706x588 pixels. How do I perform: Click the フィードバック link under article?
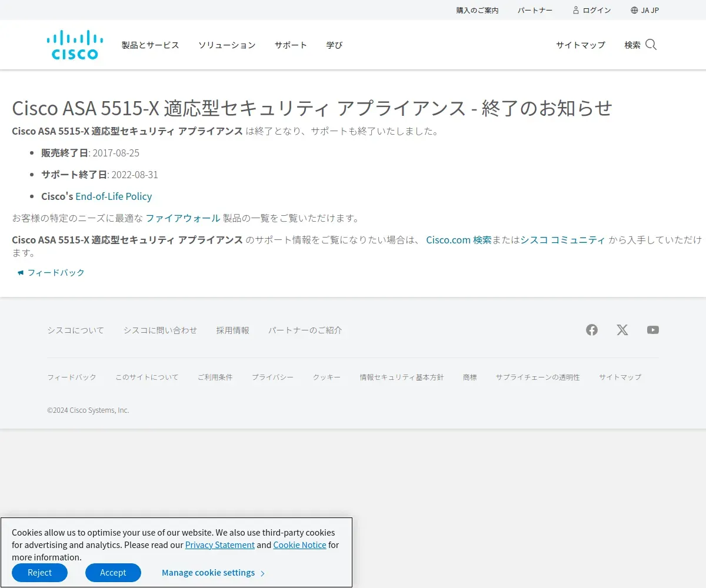(56, 273)
